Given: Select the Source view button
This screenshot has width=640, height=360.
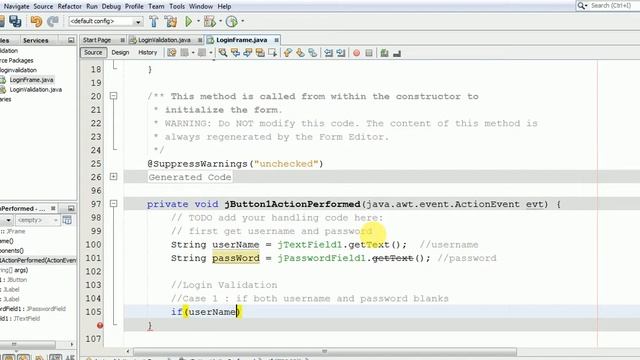Looking at the screenshot, I should (93, 53).
